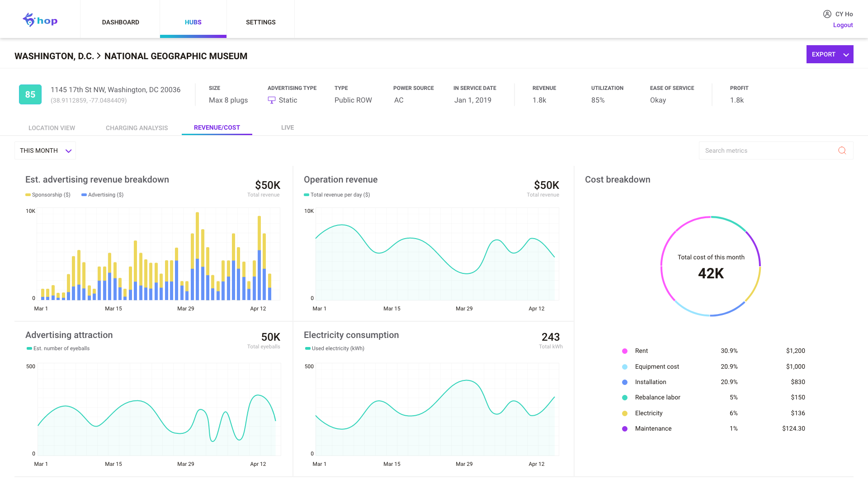
Task: Click the Logout link
Action: [x=843, y=25]
